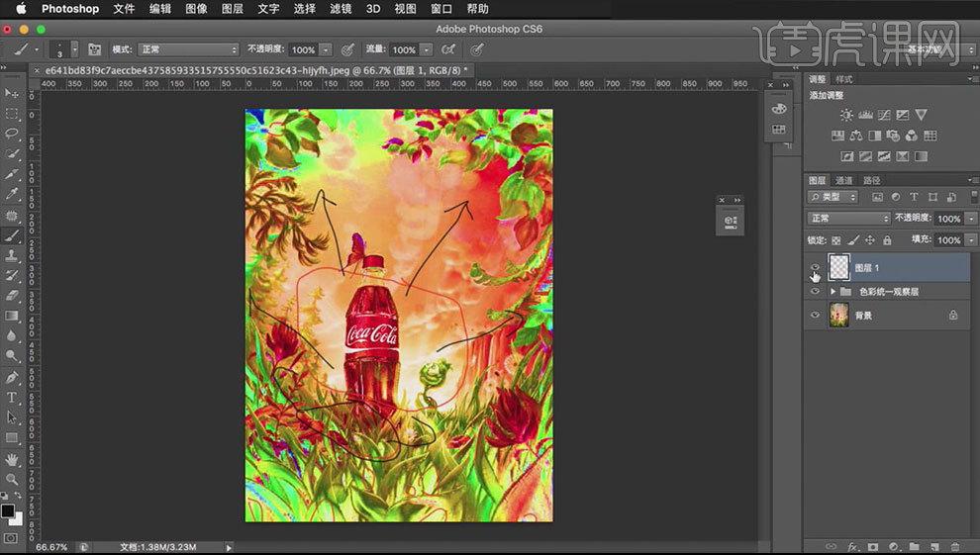Image resolution: width=980 pixels, height=555 pixels.
Task: Select the Brush tool in the toolbox
Action: [x=11, y=235]
